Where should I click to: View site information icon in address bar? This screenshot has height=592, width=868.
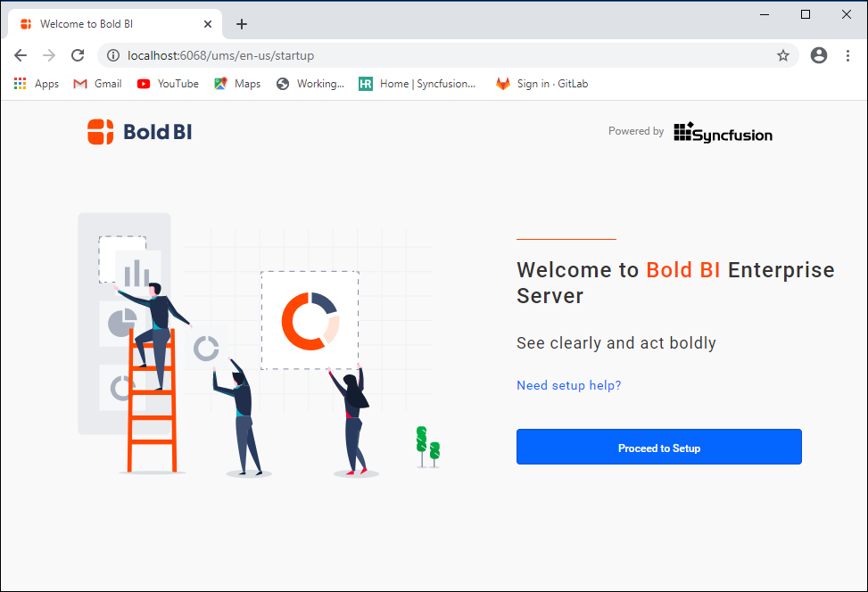pos(113,55)
